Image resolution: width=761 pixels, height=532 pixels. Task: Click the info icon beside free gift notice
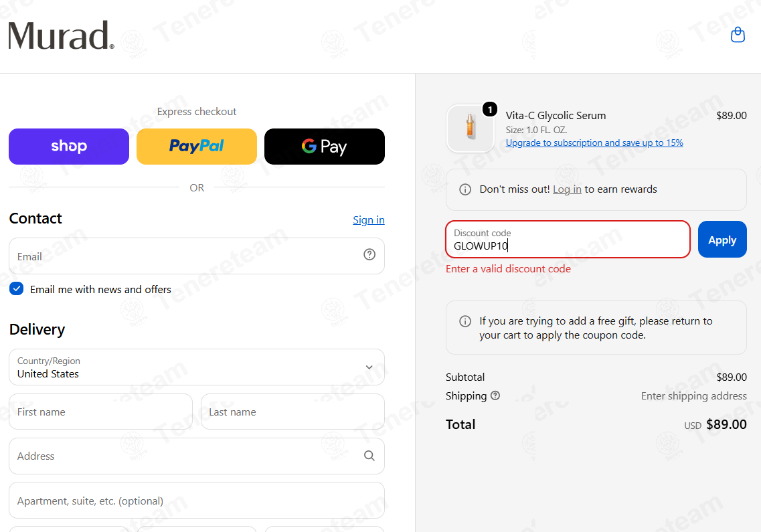pyautogui.click(x=465, y=321)
